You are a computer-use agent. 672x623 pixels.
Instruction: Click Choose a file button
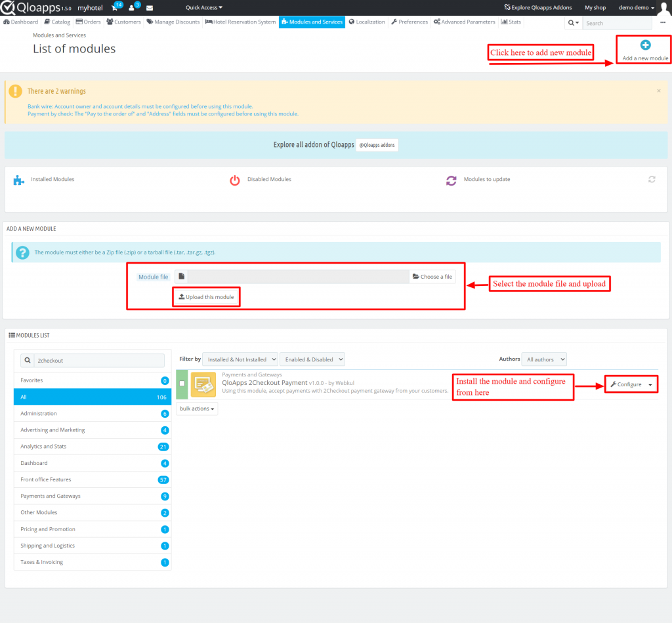[x=432, y=277]
